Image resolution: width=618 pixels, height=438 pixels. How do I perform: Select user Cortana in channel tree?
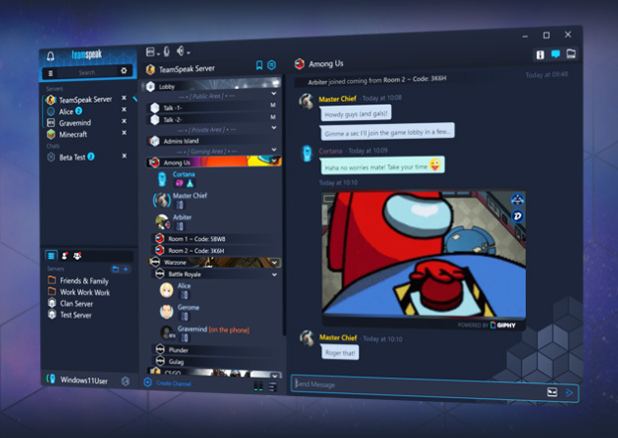(184, 174)
